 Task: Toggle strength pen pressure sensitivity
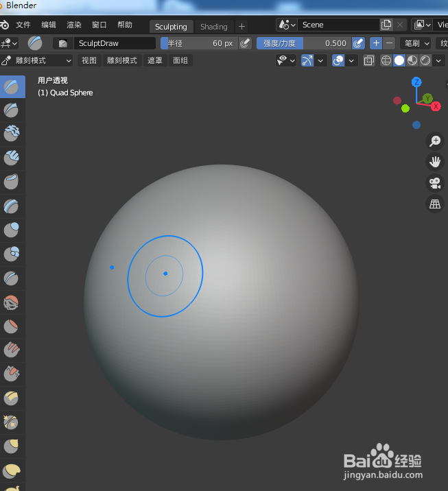[358, 43]
